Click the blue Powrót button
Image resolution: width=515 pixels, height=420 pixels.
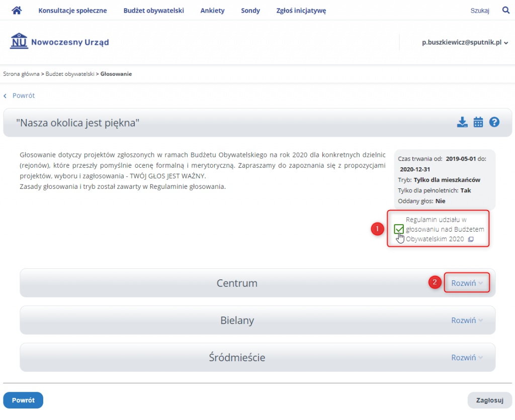pos(23,400)
